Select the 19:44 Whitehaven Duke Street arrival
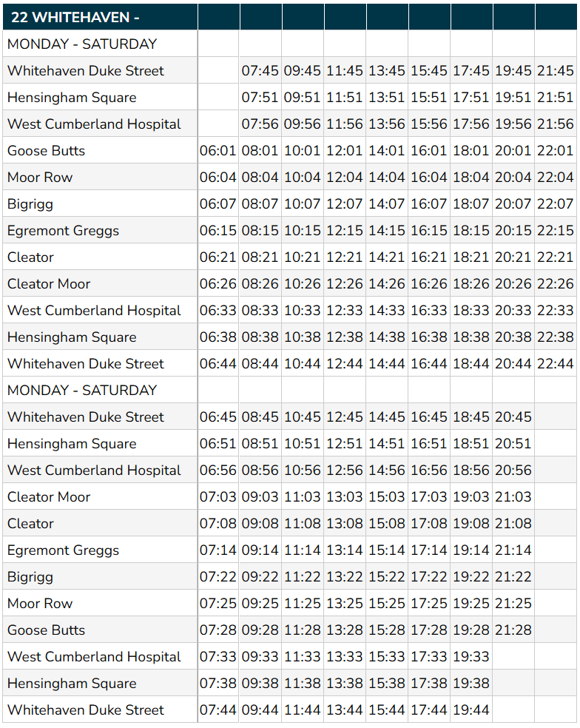 pos(471,710)
